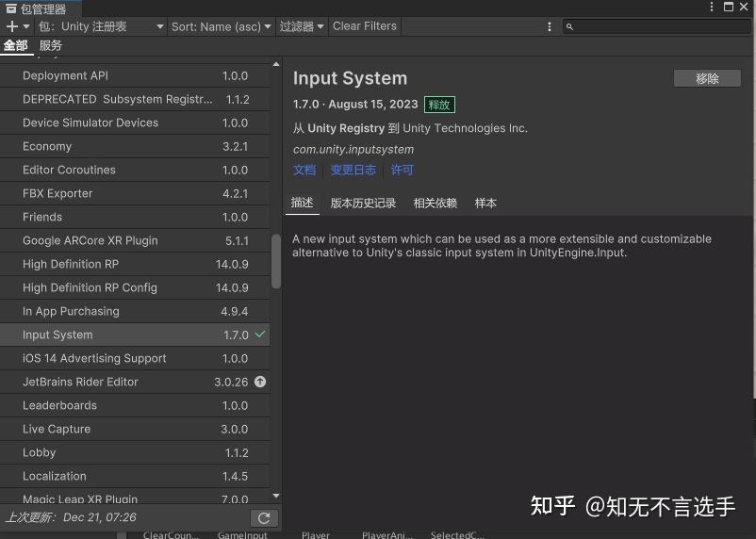The image size is (756, 539).
Task: Select High Definition RP package
Action: coord(135,264)
